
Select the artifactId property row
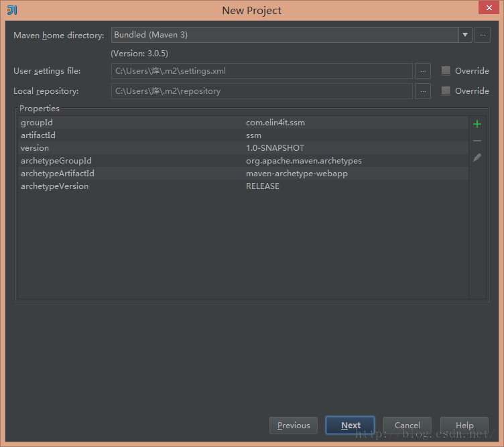coord(243,135)
